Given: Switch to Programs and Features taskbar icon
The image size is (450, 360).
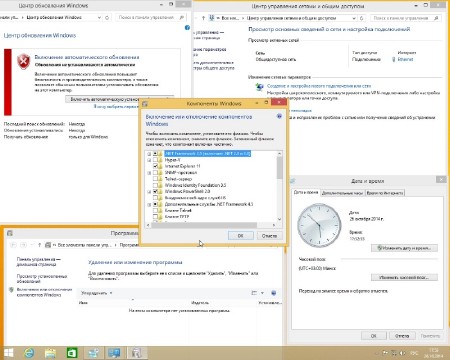Looking at the screenshot, I should click(136, 353).
